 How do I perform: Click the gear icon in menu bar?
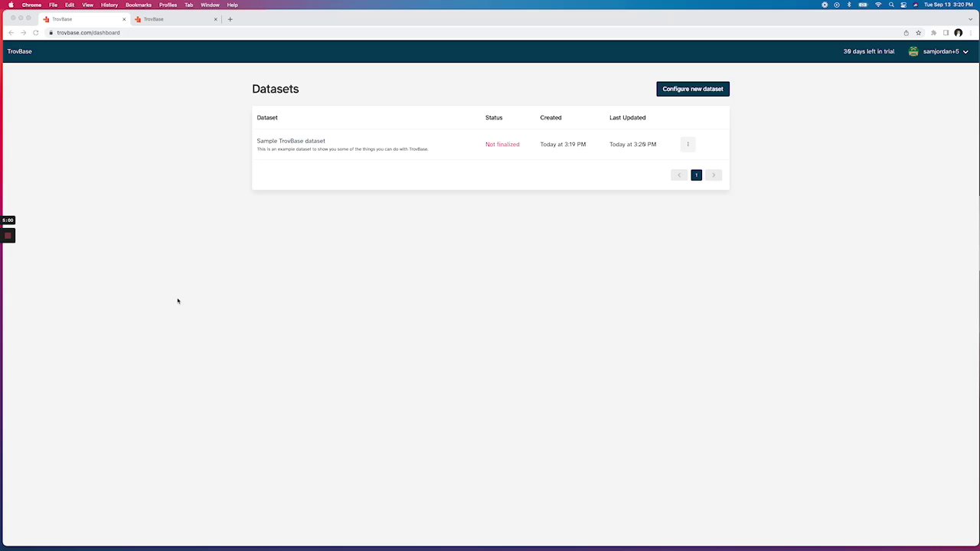point(825,5)
